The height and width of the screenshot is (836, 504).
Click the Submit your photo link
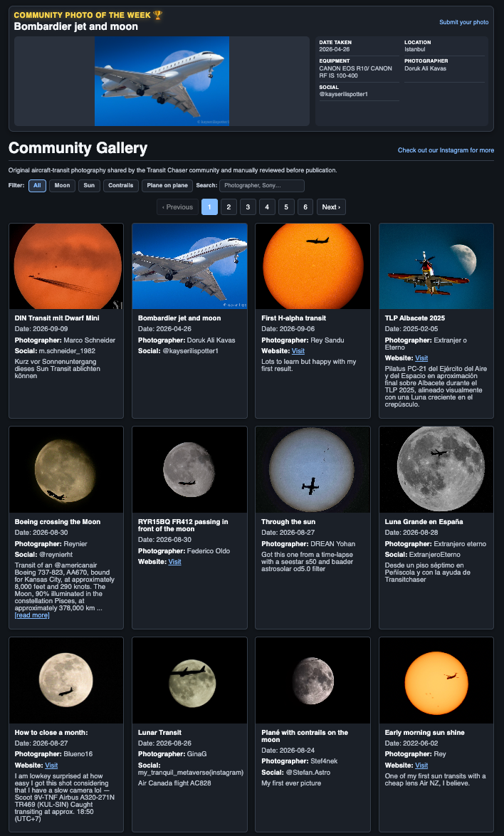[x=463, y=22]
